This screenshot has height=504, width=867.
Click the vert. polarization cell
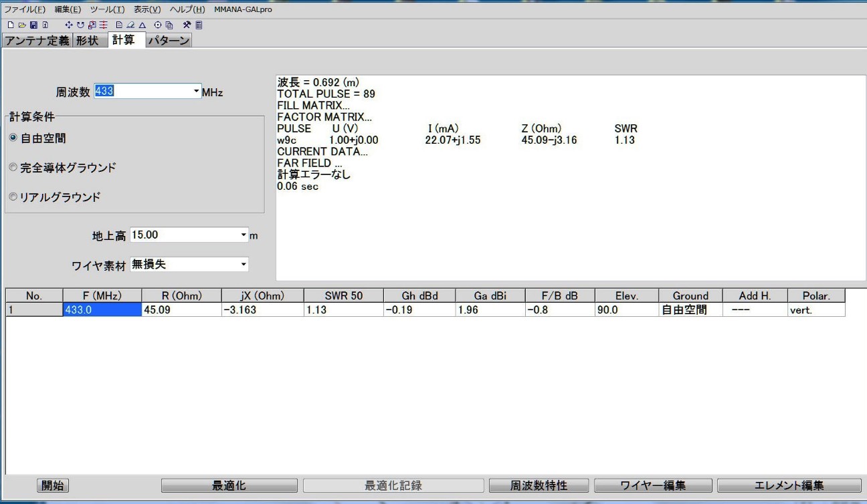pos(815,309)
